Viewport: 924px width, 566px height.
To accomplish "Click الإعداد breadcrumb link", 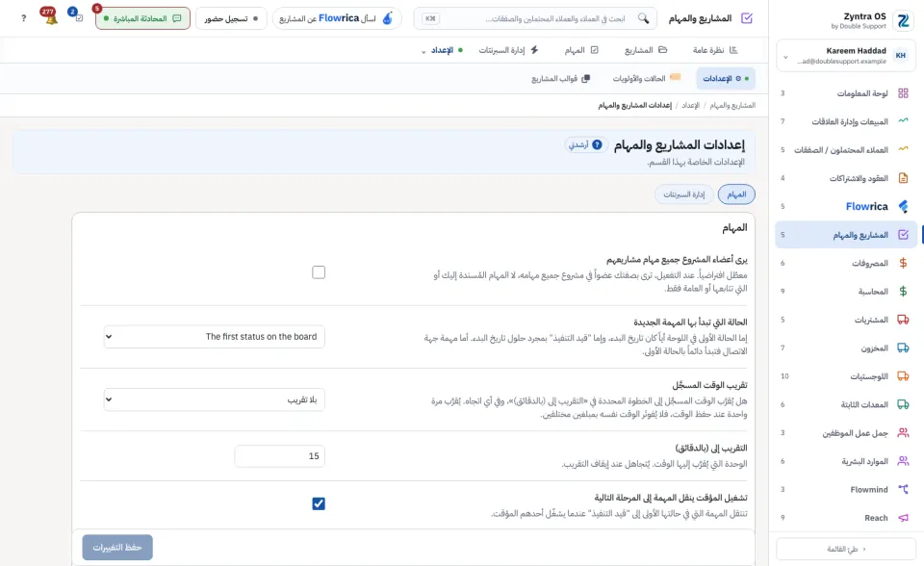I will 691,105.
